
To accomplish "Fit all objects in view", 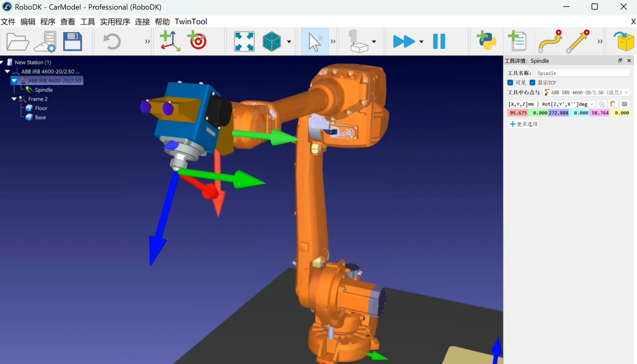I will 244,42.
